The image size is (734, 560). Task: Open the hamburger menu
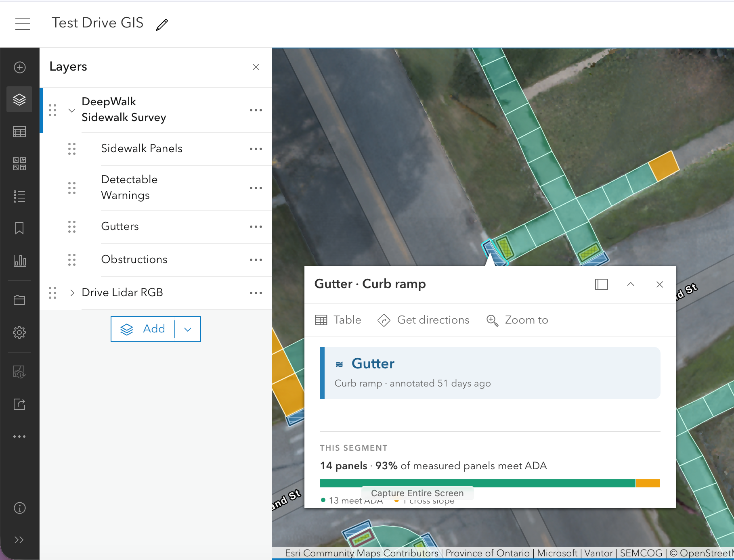pyautogui.click(x=23, y=23)
